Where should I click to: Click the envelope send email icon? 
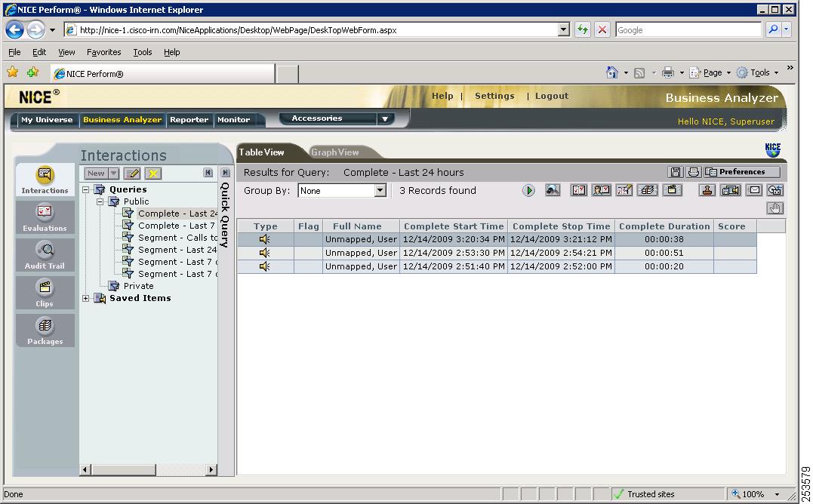click(754, 190)
